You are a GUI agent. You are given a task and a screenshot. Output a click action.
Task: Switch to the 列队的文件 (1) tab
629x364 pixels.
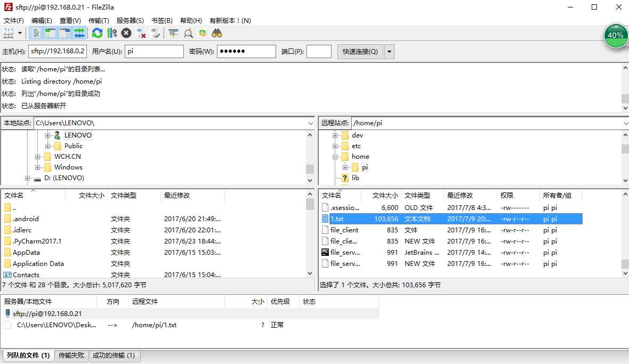tap(28, 355)
